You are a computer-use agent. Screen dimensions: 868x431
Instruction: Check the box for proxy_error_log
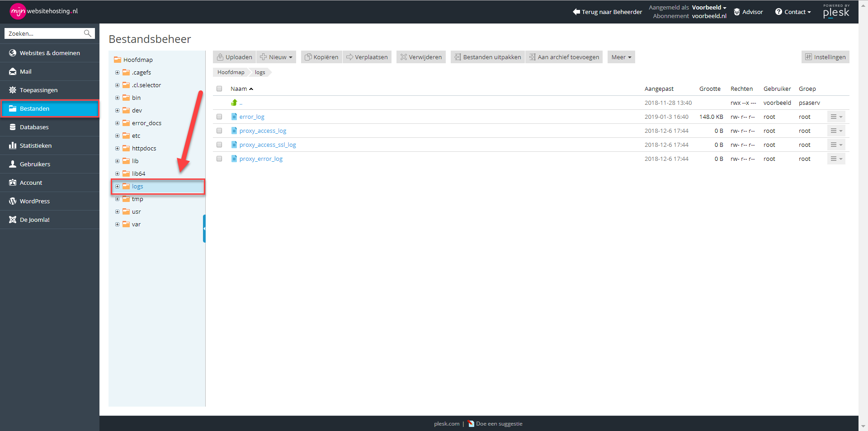point(219,159)
